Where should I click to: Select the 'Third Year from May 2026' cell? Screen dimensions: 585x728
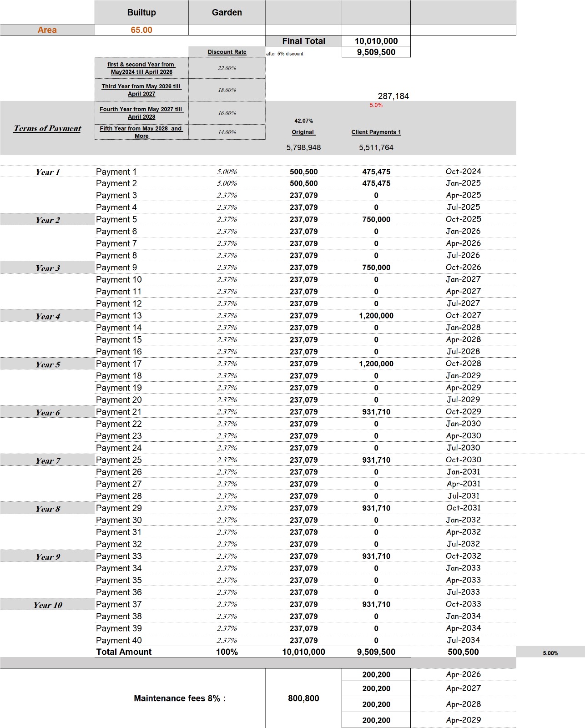141,90
